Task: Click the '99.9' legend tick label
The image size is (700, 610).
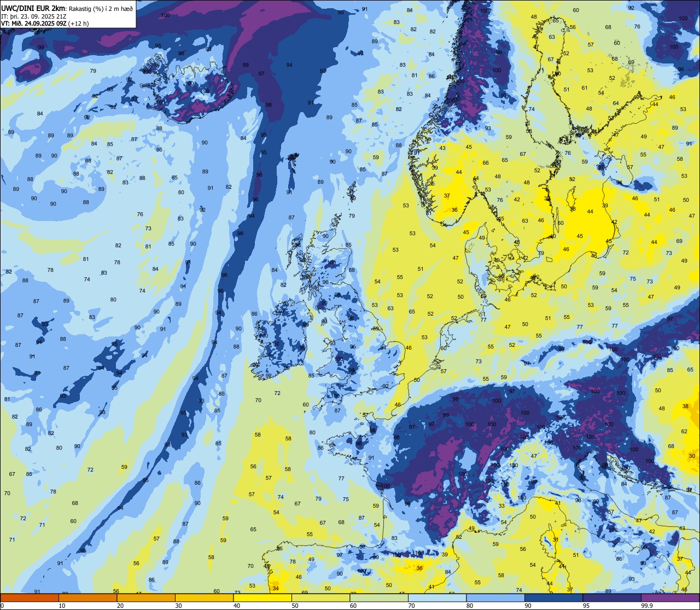Action: pos(647,606)
